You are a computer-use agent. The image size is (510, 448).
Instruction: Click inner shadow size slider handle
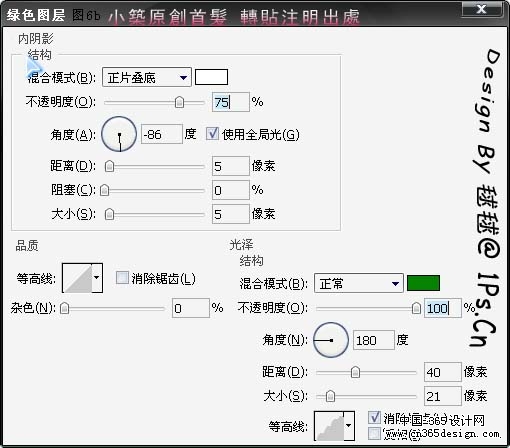[x=109, y=214]
